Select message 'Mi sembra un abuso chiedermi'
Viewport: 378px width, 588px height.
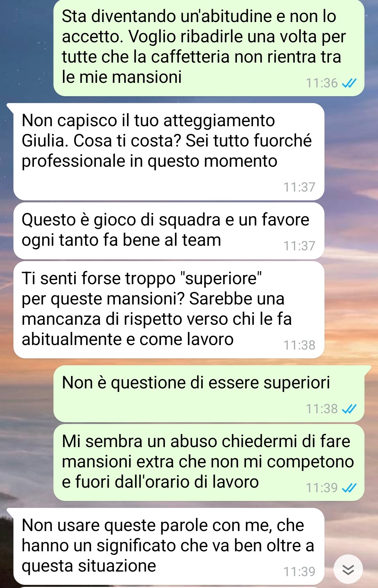pos(209,463)
